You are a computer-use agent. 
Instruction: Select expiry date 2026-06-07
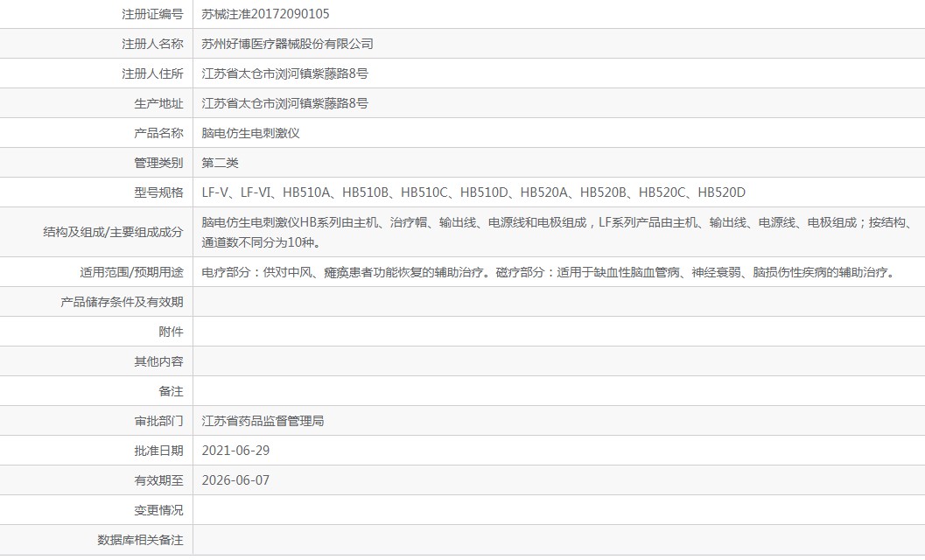pos(235,480)
